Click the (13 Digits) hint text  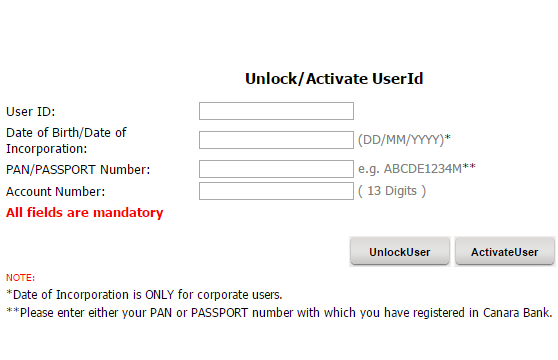392,191
